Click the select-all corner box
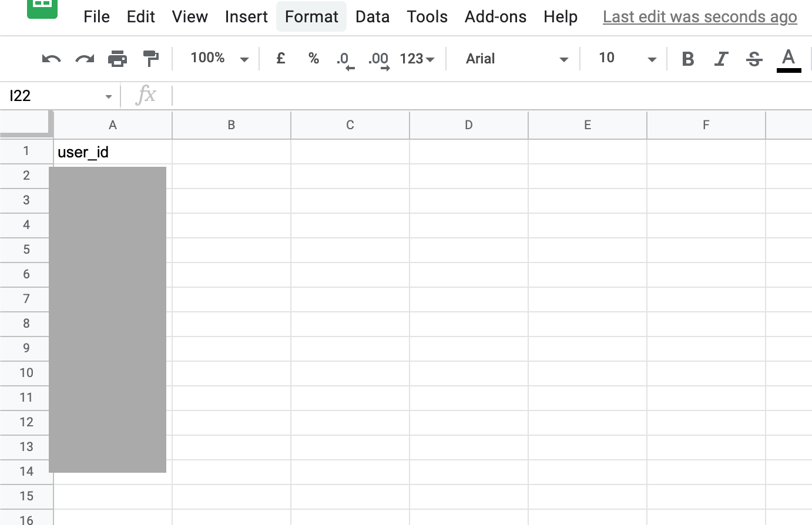This screenshot has width=812, height=525. [26, 123]
